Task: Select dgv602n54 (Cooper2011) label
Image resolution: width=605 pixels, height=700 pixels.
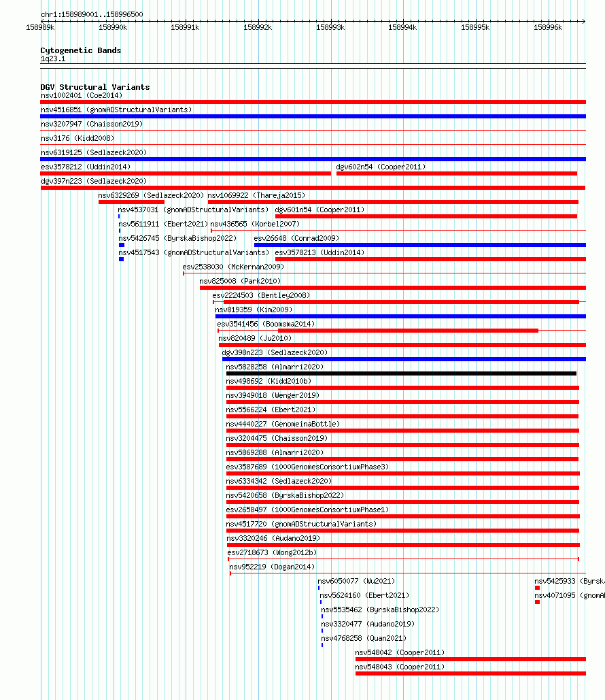Action: tap(381, 167)
